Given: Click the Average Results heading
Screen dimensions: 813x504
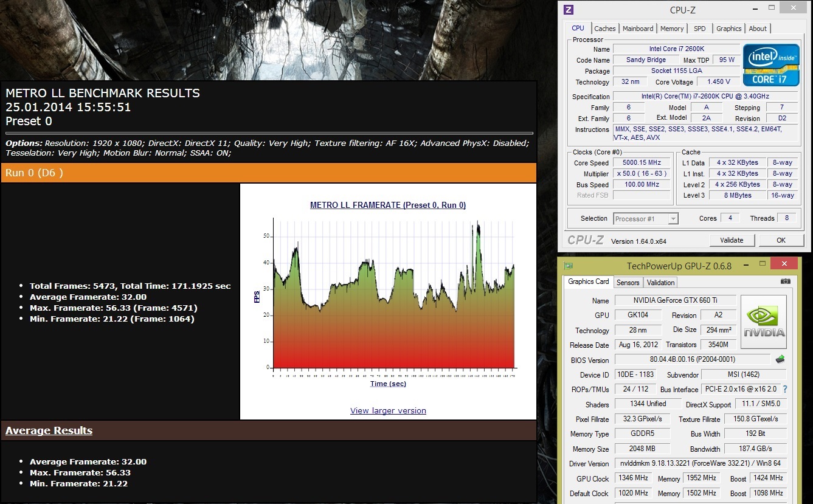Looking at the screenshot, I should click(49, 430).
